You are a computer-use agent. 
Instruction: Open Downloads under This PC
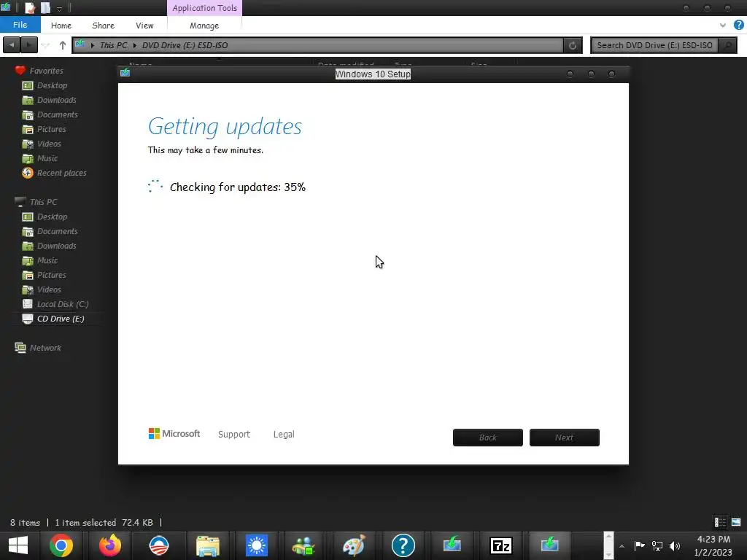(x=57, y=246)
